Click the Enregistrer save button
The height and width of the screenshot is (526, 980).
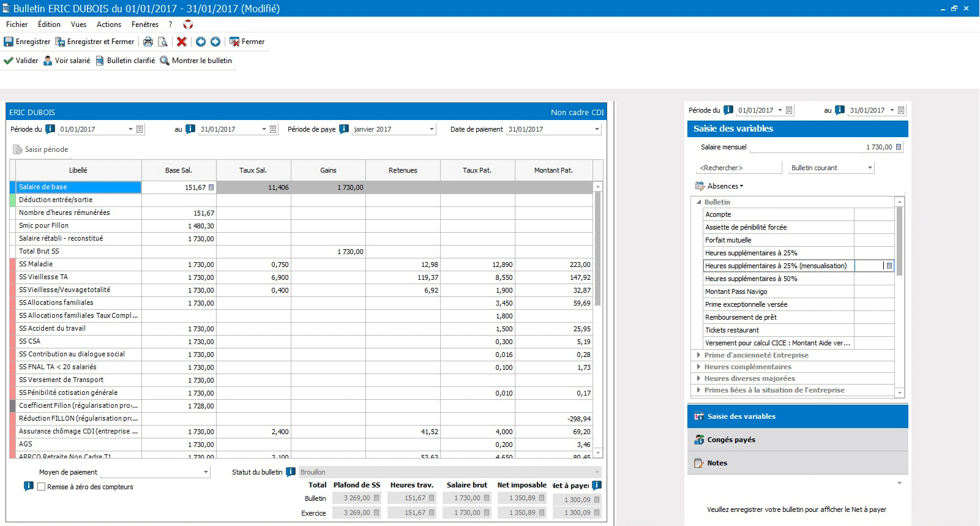[x=27, y=42]
